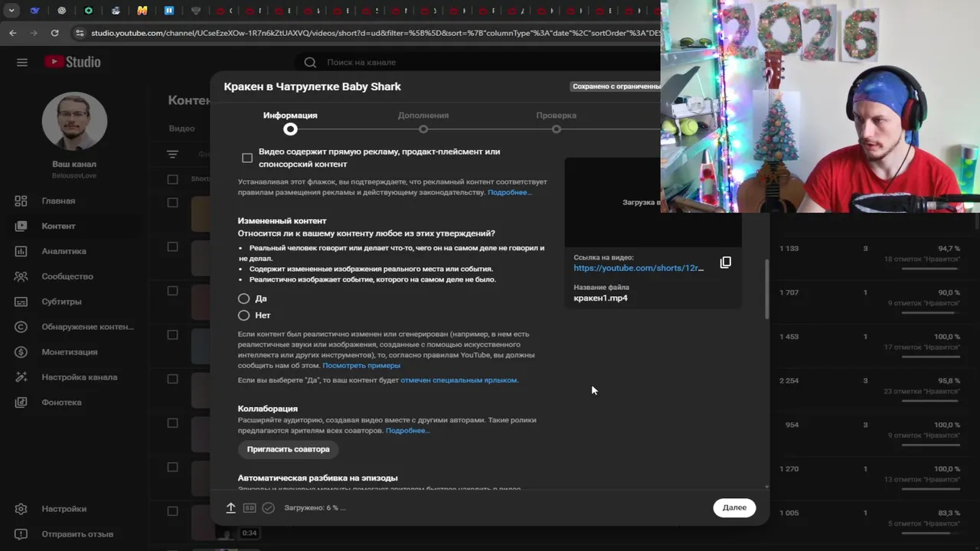Tick checkbox for the 1 270 views row
This screenshot has height=551, width=980.
click(172, 467)
